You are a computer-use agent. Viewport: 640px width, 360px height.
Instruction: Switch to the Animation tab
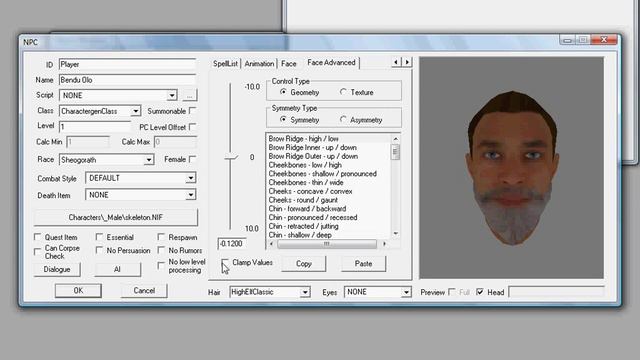pyautogui.click(x=259, y=64)
